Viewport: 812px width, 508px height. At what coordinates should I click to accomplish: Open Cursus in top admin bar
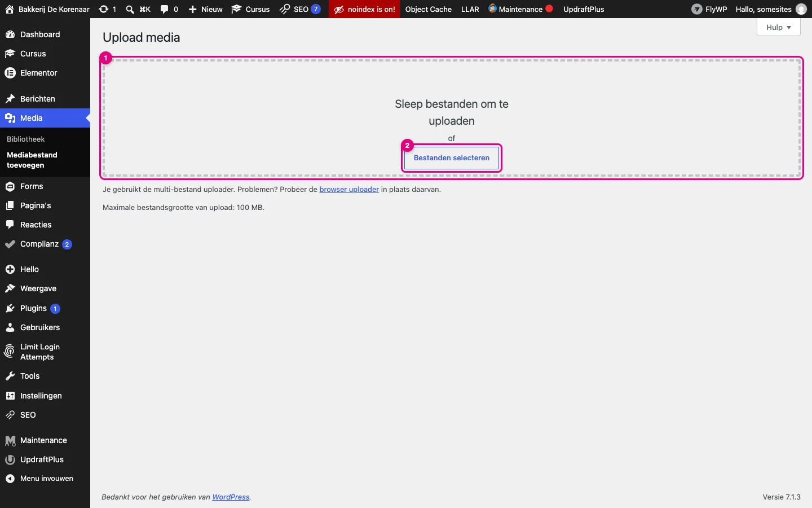click(x=250, y=9)
